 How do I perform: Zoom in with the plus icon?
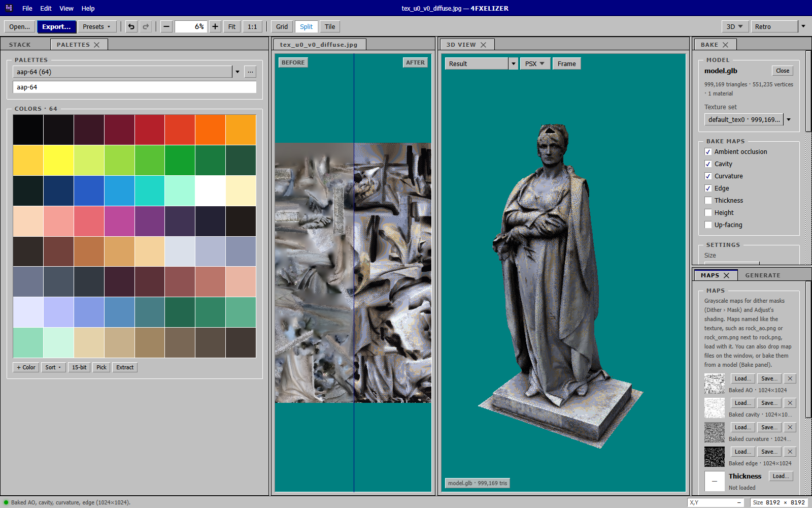[x=215, y=26]
